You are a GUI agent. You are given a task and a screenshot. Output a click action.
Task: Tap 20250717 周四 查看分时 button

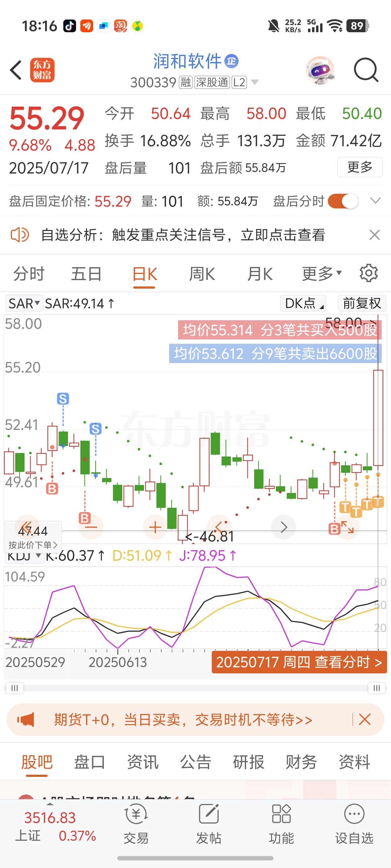299,662
